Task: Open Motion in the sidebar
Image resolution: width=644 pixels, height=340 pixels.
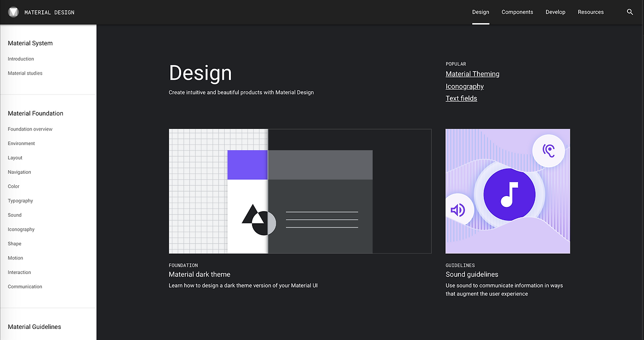Action: [x=16, y=258]
